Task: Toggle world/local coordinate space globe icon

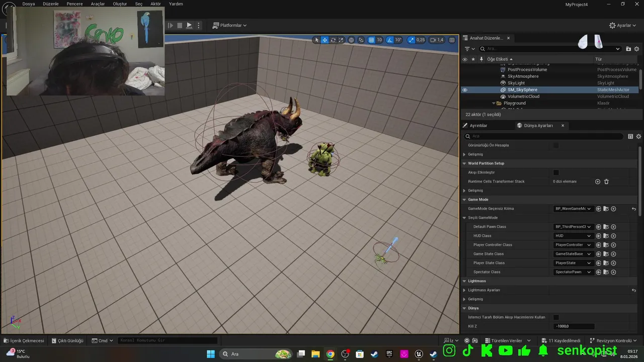Action: pos(351,40)
